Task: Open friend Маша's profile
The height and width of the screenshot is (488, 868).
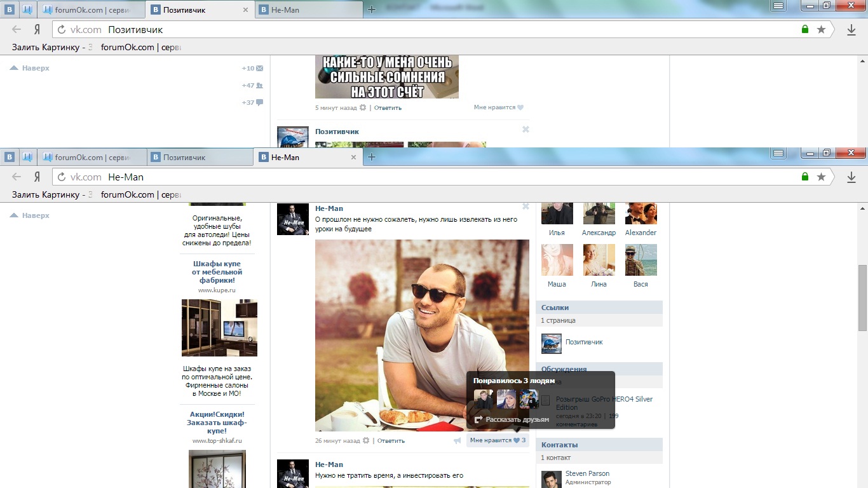Action: (x=557, y=284)
